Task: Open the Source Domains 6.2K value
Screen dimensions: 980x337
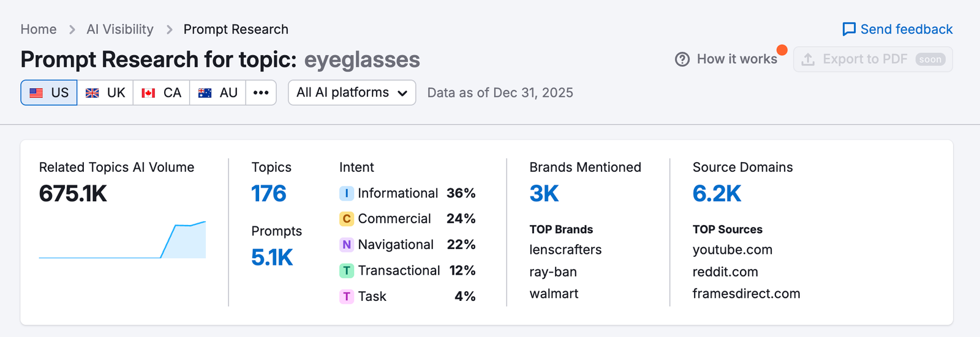Action: pos(717,194)
